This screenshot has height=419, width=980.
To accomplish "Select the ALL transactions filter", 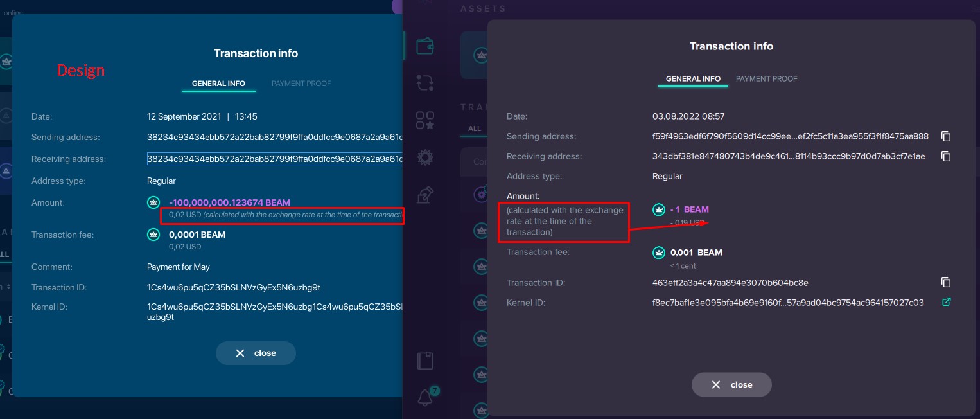I will point(474,129).
